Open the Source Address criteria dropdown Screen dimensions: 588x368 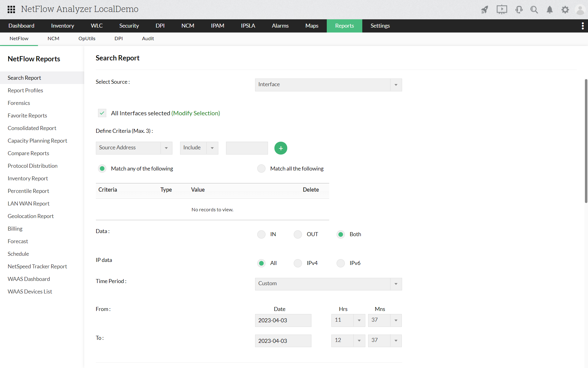coord(134,148)
